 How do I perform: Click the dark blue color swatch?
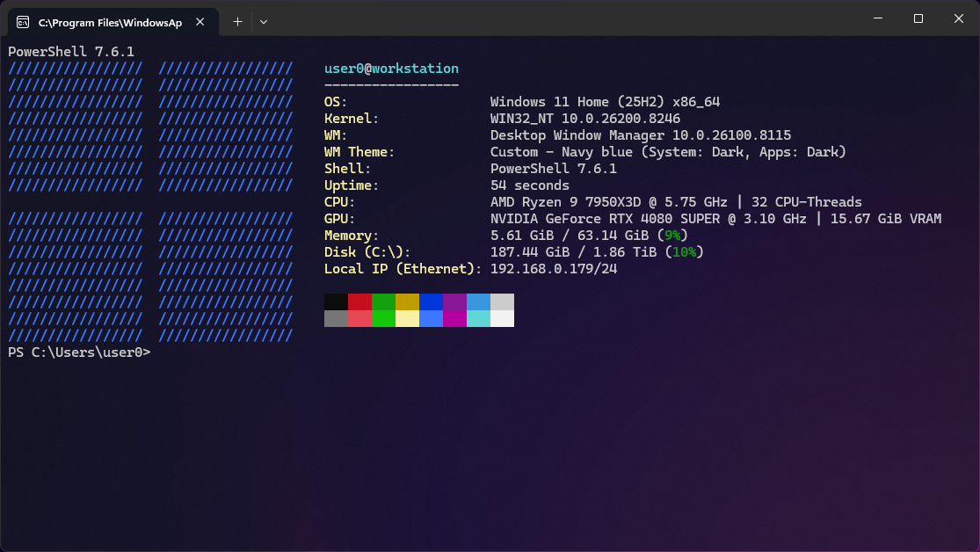pyautogui.click(x=432, y=302)
